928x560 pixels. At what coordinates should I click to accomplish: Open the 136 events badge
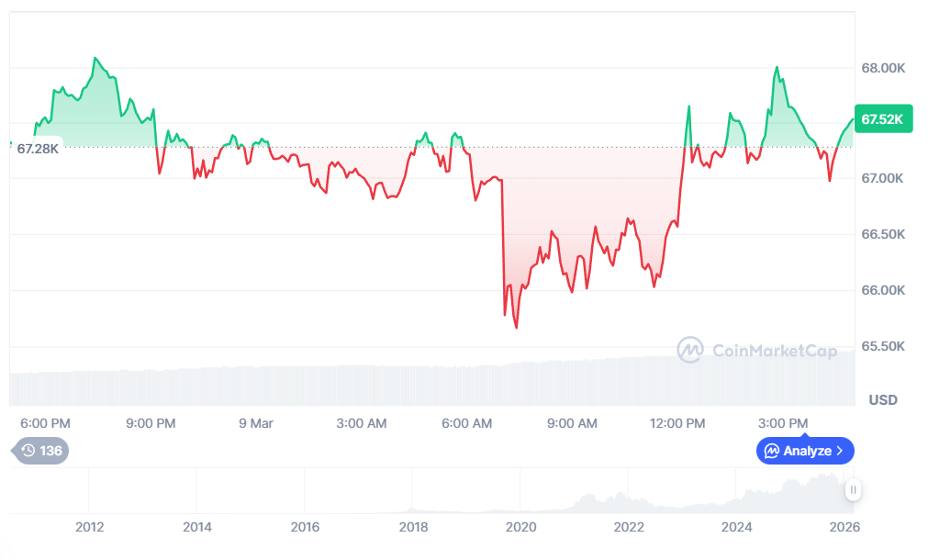coord(41,451)
